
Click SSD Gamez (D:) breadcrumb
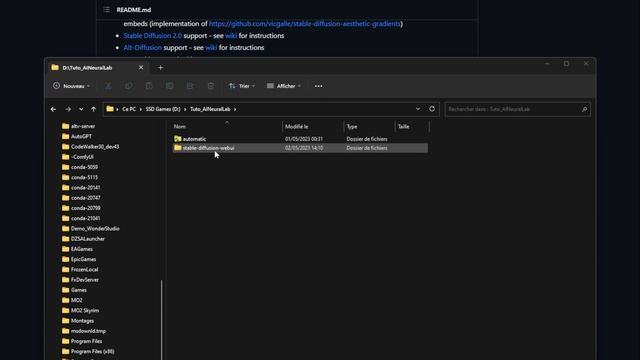163,109
